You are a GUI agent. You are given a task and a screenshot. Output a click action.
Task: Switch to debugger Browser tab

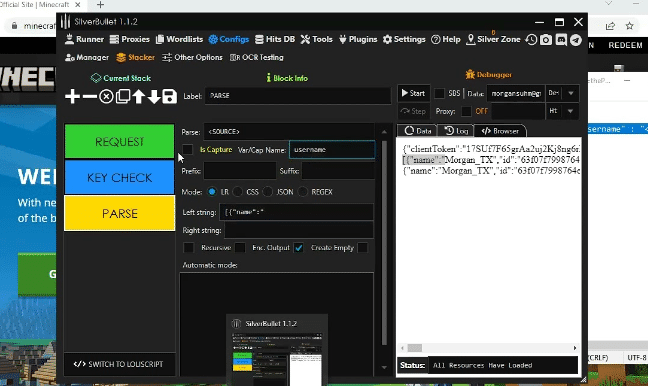[500, 131]
